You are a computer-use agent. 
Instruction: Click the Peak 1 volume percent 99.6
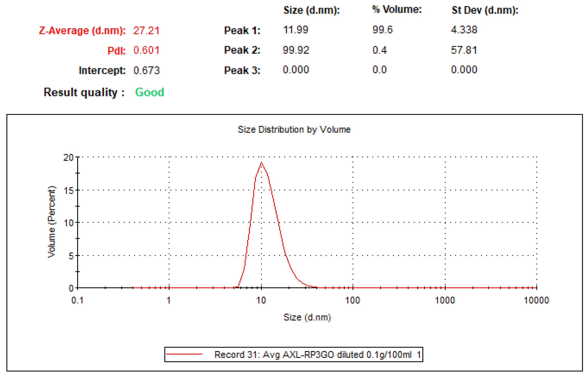click(x=382, y=29)
